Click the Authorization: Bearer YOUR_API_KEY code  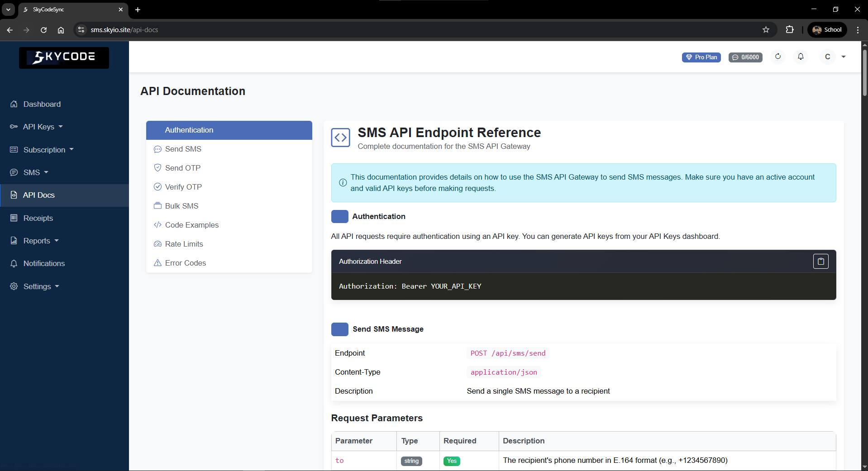pos(410,286)
